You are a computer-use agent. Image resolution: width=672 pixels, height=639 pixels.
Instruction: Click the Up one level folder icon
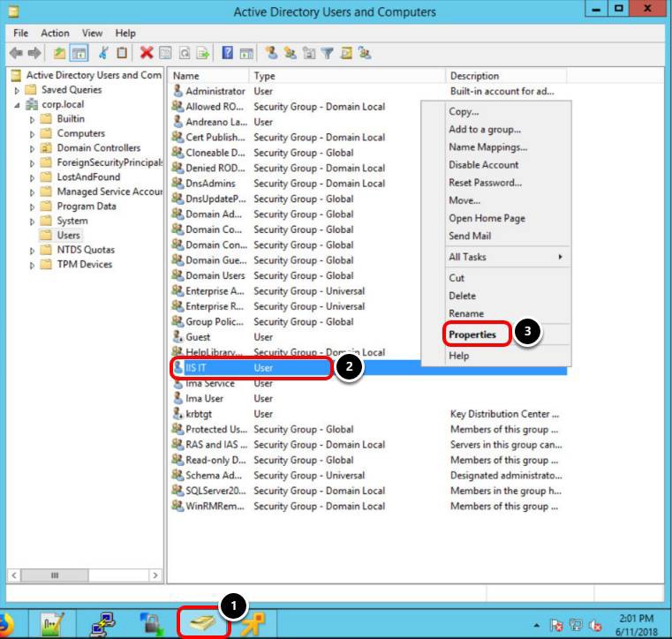click(59, 54)
